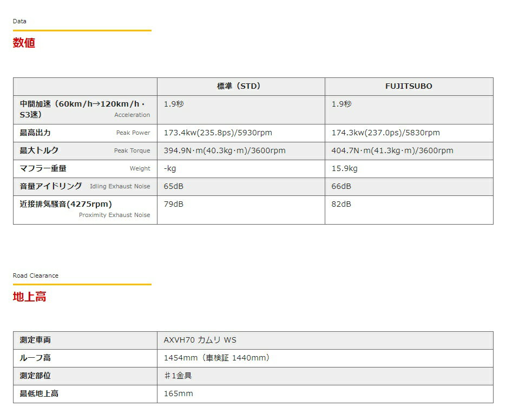
Task: Click the "Weight" English label
Action: pos(140,168)
